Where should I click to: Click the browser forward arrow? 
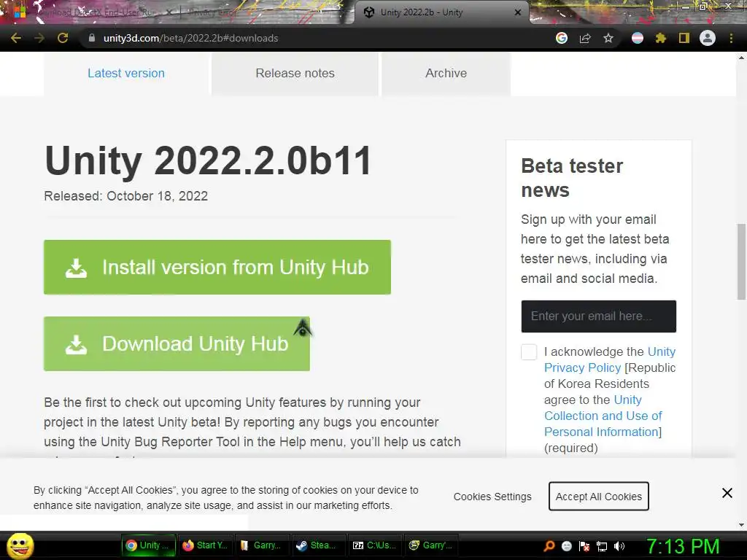tap(39, 38)
